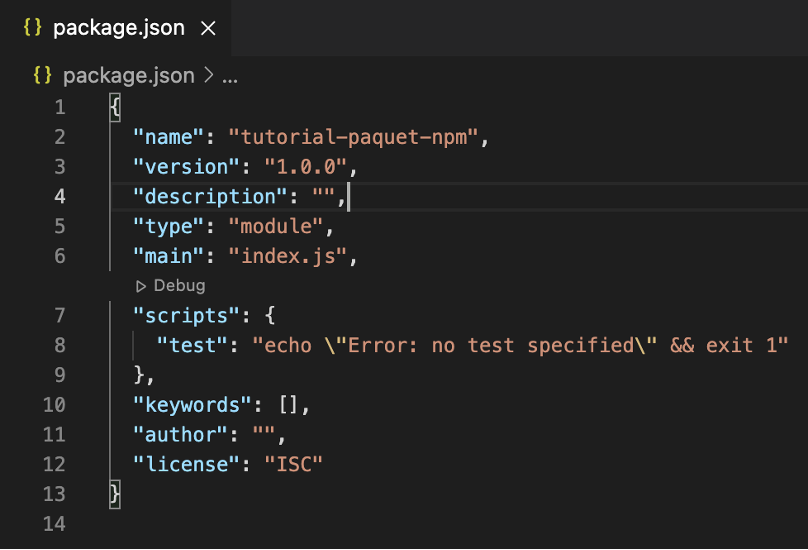Click the JSON braces icon in the tab
Image resolution: width=808 pixels, height=550 pixels.
tap(32, 27)
